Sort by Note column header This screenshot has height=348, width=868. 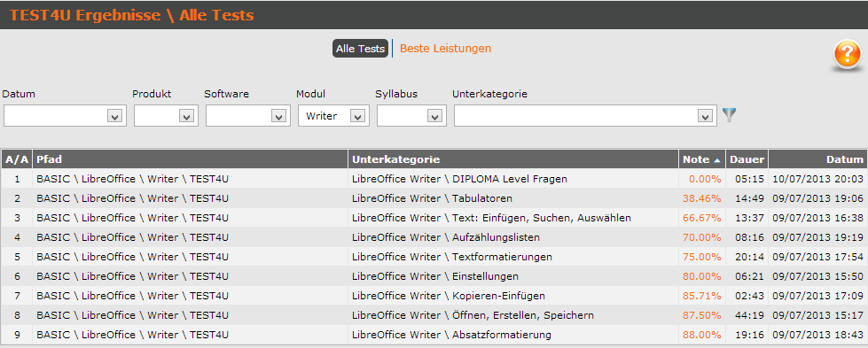click(x=702, y=159)
